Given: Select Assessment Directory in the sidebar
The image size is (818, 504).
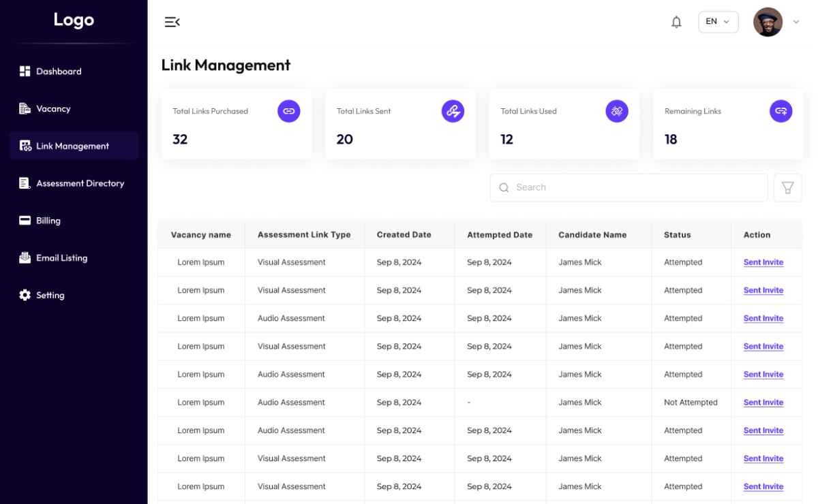Looking at the screenshot, I should click(x=80, y=183).
